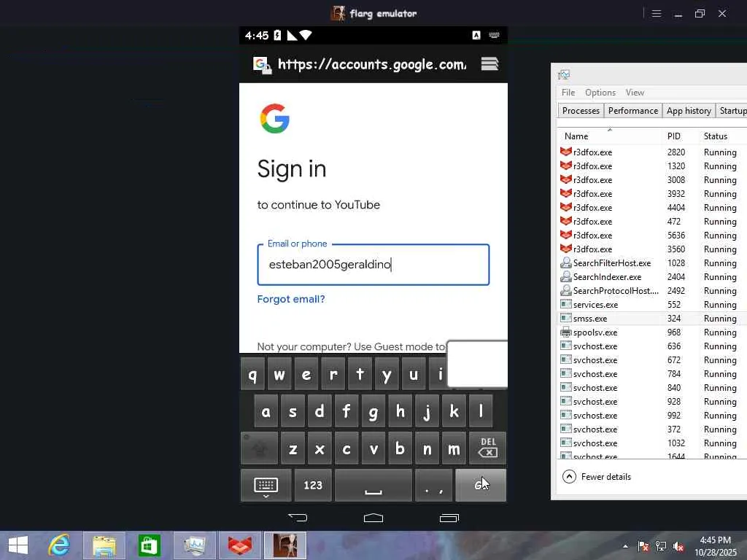Select r3dfox.exe with PID 2820
The height and width of the screenshot is (560, 747).
[652, 152]
